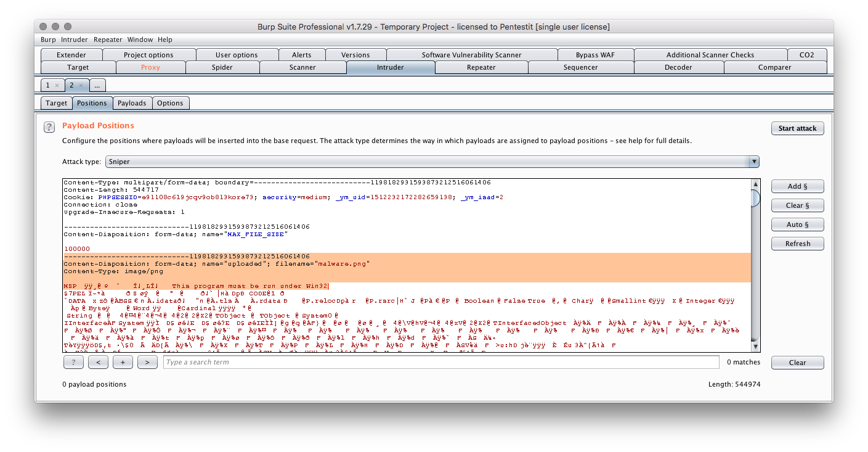The height and width of the screenshot is (452, 868).
Task: Open the Intruder Options sub-tab
Action: (170, 103)
